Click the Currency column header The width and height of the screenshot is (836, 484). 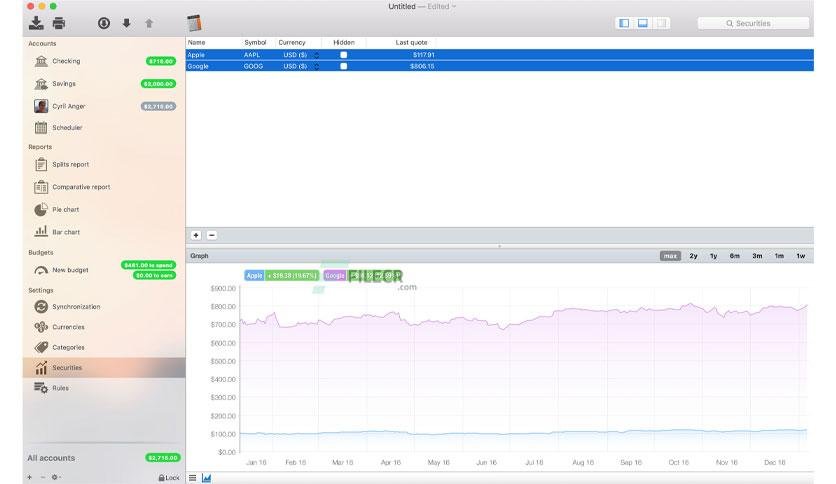tap(292, 42)
